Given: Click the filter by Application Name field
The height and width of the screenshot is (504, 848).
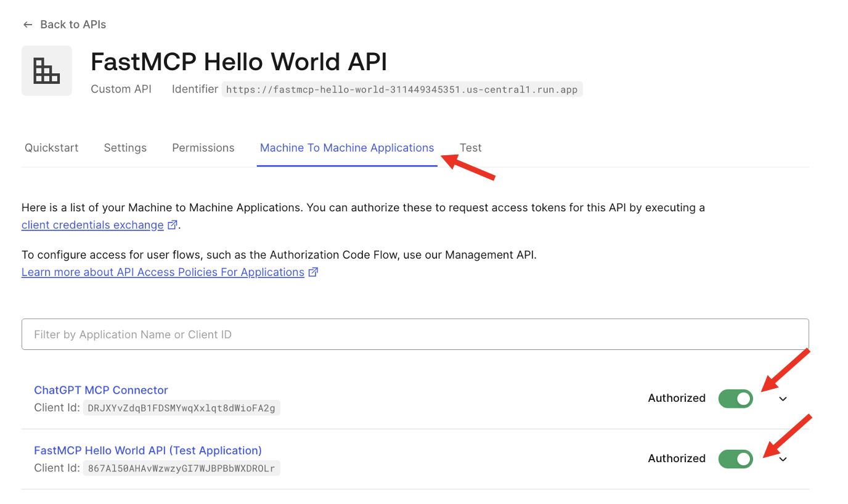Looking at the screenshot, I should point(415,334).
